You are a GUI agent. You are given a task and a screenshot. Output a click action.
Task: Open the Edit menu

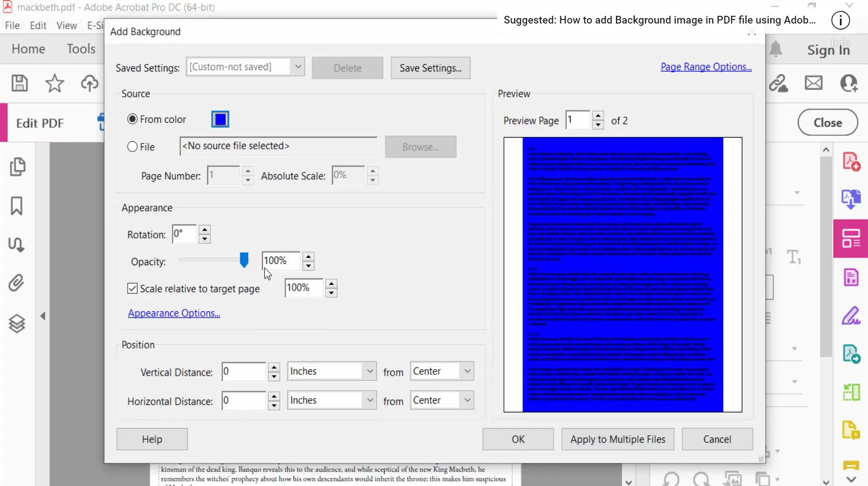point(38,25)
